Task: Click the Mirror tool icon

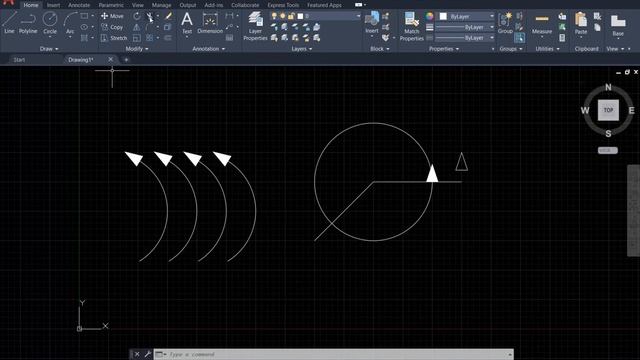Action: pos(137,27)
